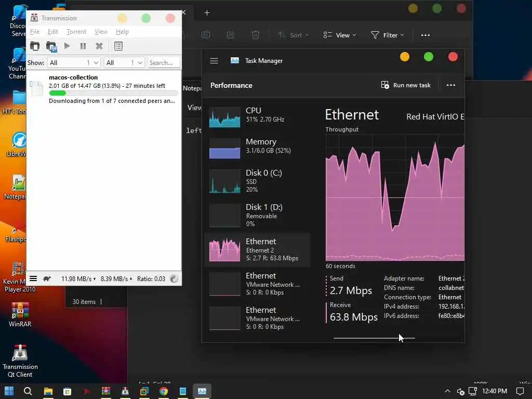Click the Share icon in File Explorer toolbar
Viewport: 532px width, 399px height.
pos(230,35)
